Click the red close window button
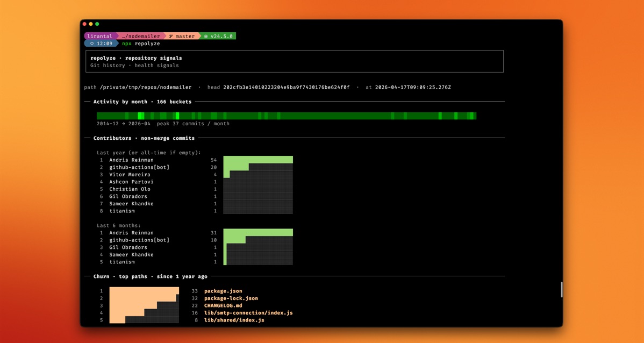644x343 pixels. [x=84, y=24]
